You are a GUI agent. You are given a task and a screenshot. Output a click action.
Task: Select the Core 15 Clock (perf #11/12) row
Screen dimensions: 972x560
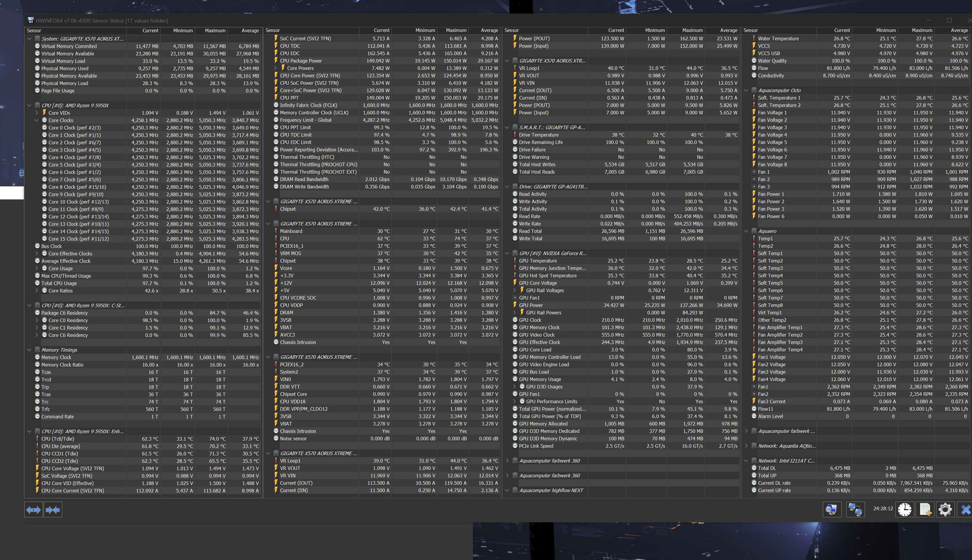(x=142, y=239)
